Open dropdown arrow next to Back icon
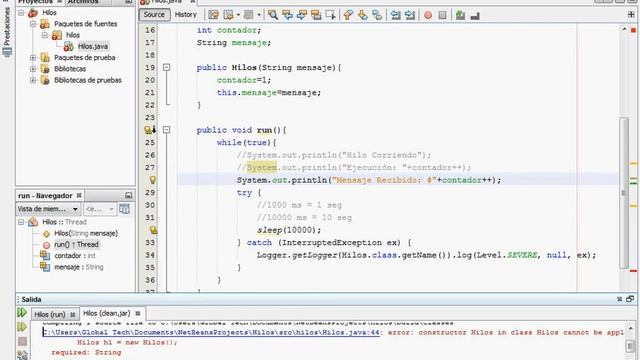 point(238,15)
